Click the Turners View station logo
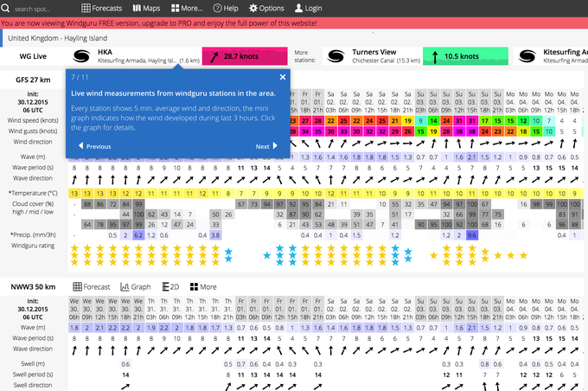Screen dimensions: 588x391 click(336, 56)
